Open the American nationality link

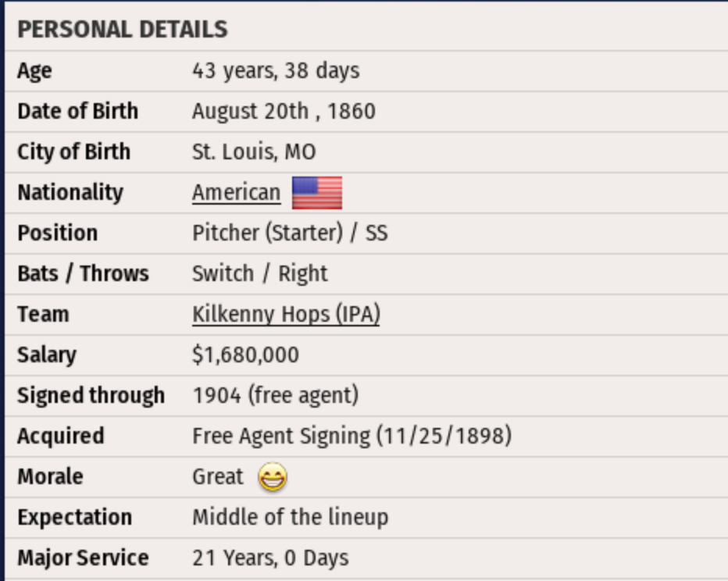click(236, 193)
